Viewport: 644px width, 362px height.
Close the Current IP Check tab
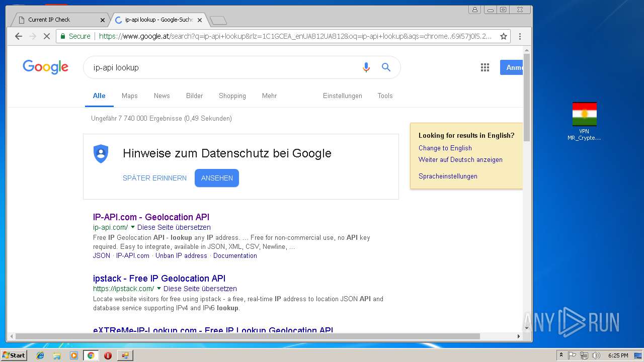tap(103, 20)
